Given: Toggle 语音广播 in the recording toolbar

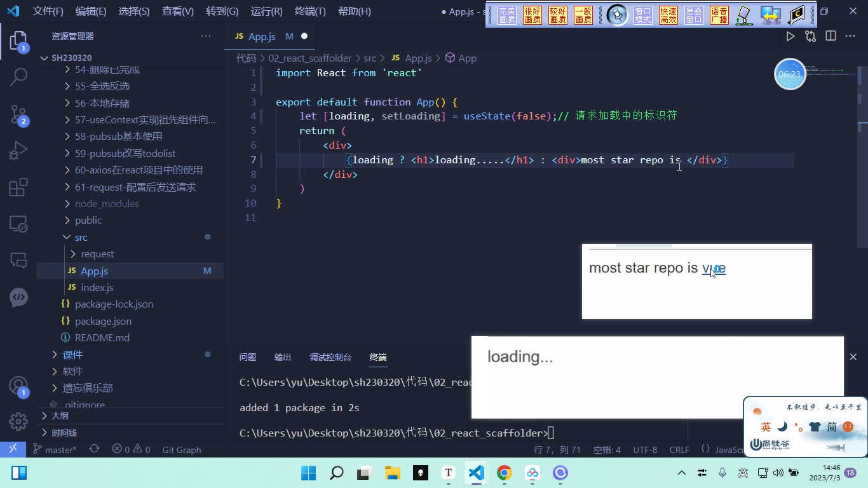Looking at the screenshot, I should [719, 15].
